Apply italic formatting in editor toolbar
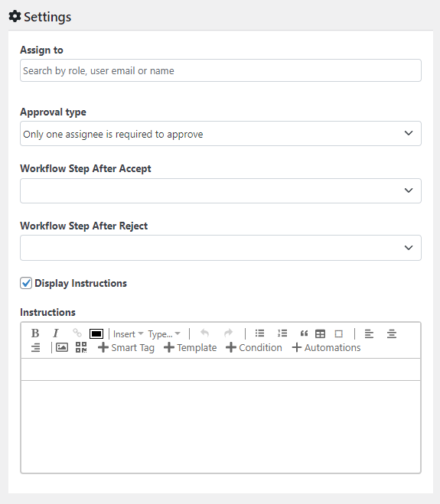 pyautogui.click(x=56, y=333)
